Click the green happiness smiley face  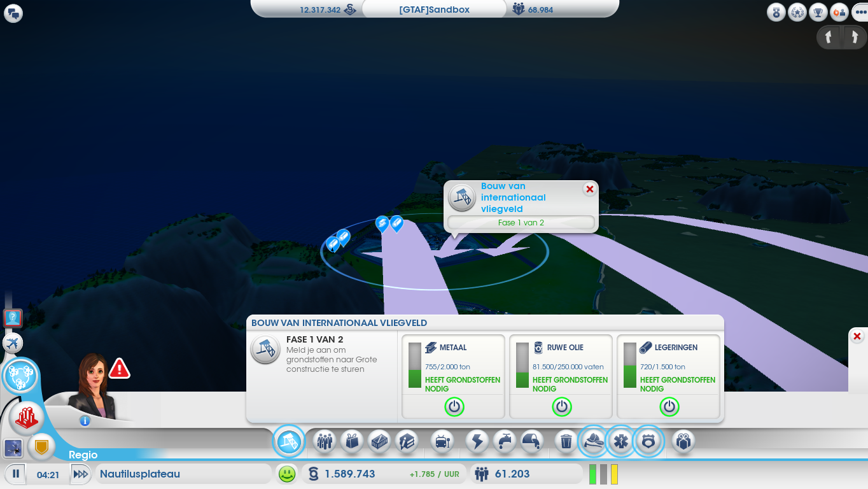(x=287, y=474)
